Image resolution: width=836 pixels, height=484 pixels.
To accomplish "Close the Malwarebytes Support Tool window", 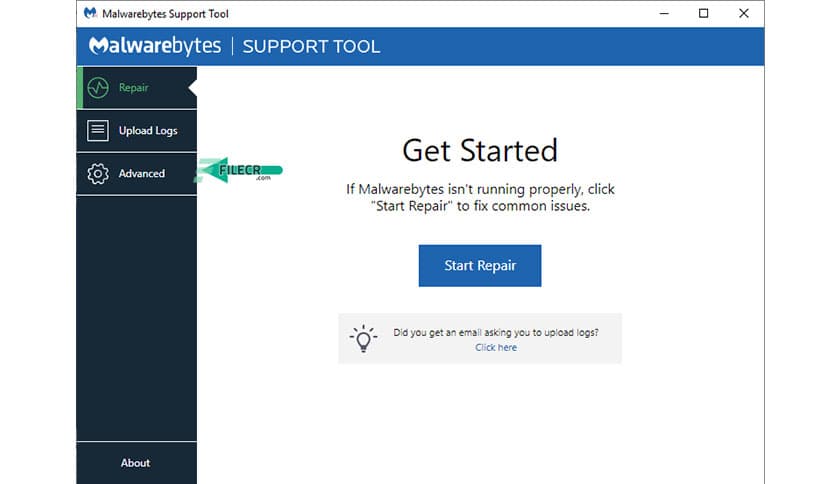I will [x=744, y=13].
